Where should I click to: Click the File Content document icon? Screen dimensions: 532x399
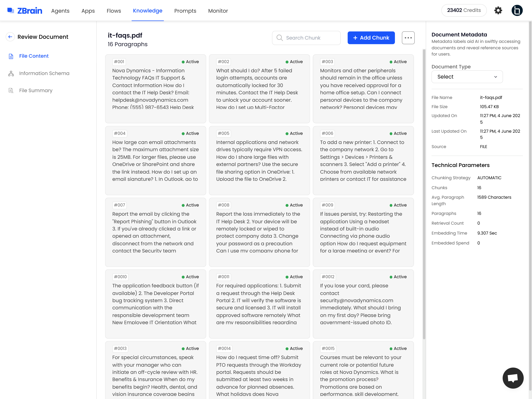(x=11, y=56)
